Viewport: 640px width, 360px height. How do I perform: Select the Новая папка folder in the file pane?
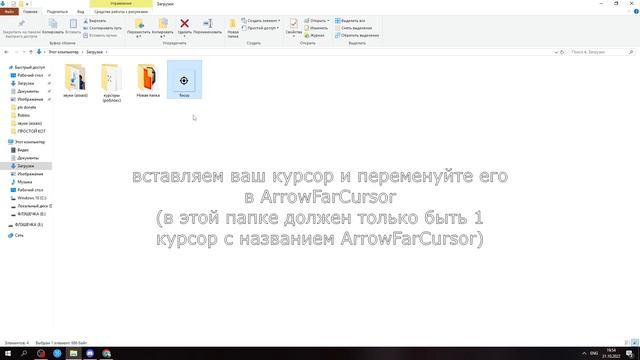tap(148, 81)
